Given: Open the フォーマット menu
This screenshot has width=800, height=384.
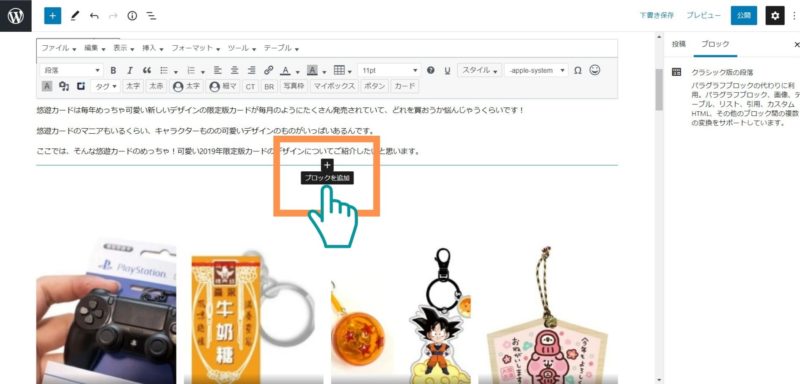Looking at the screenshot, I should pos(195,48).
